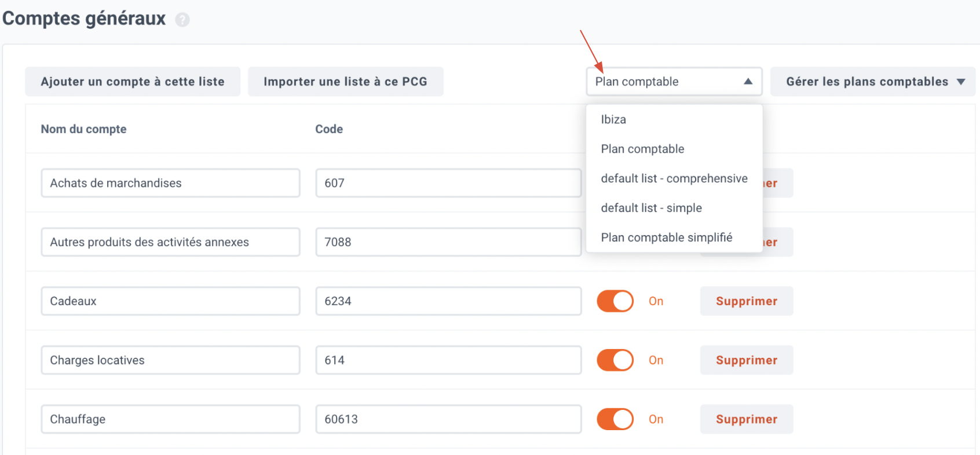The width and height of the screenshot is (980, 455).
Task: Delete the Cadeaux account with Supprimer
Action: coord(747,301)
